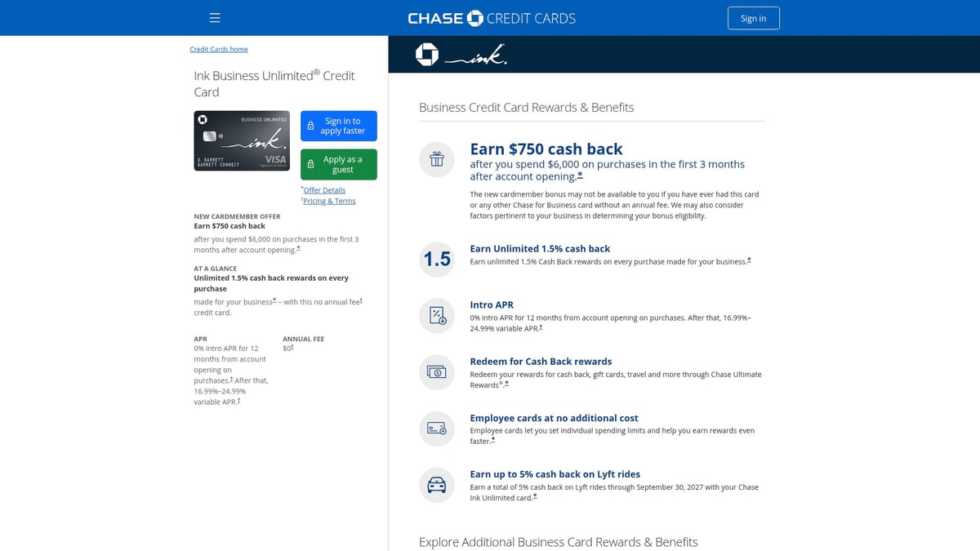The image size is (980, 551).
Task: Click the Intro APR percent icon
Action: tap(436, 316)
